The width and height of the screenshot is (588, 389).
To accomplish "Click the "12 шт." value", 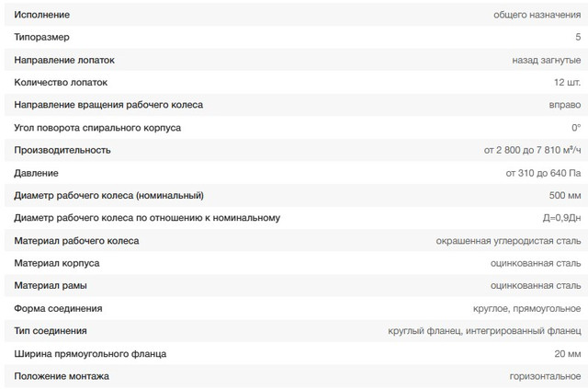I will coord(566,83).
